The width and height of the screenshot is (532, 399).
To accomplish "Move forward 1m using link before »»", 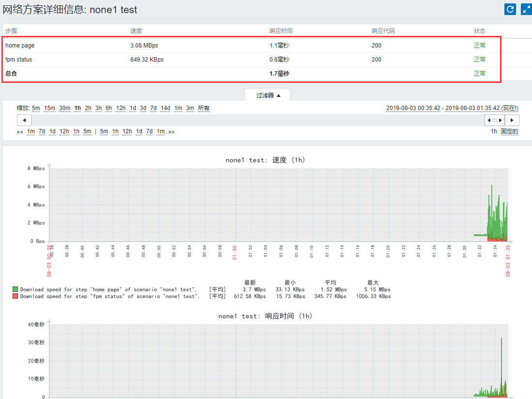I will point(161,132).
